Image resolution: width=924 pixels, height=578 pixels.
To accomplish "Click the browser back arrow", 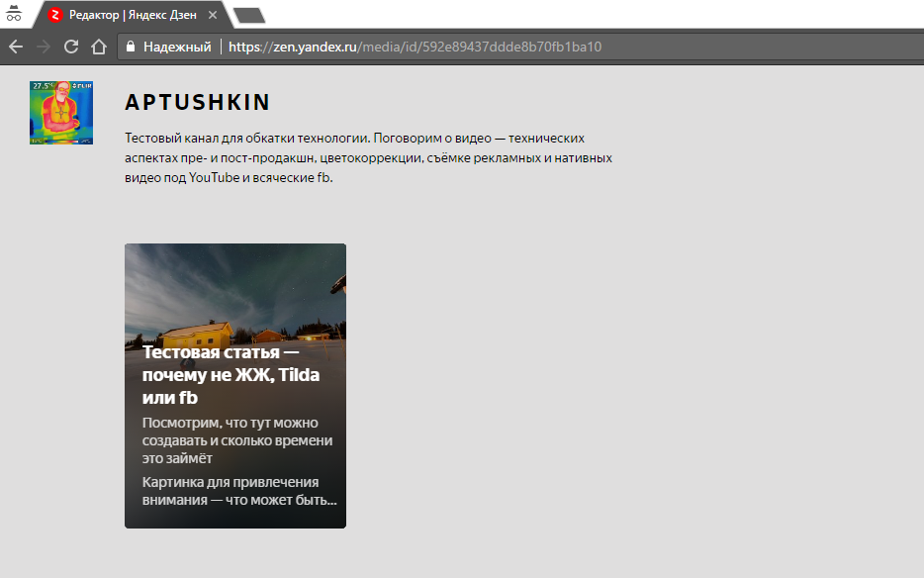I will tap(16, 47).
